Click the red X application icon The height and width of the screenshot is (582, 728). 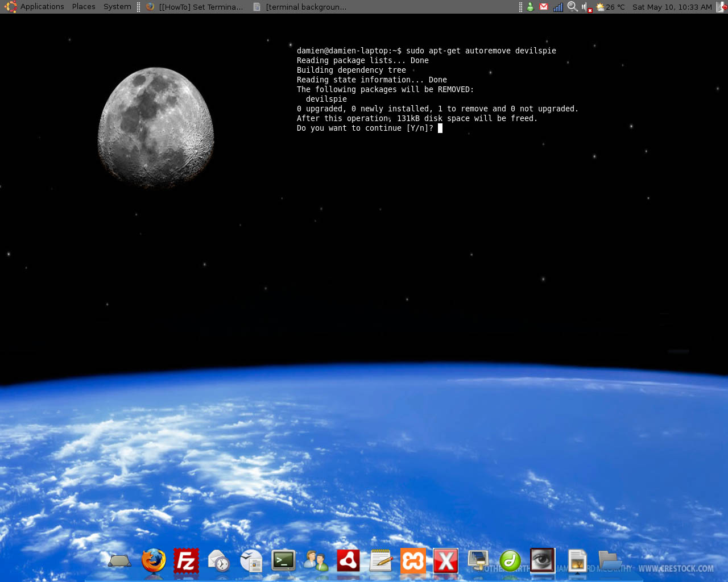pos(445,561)
